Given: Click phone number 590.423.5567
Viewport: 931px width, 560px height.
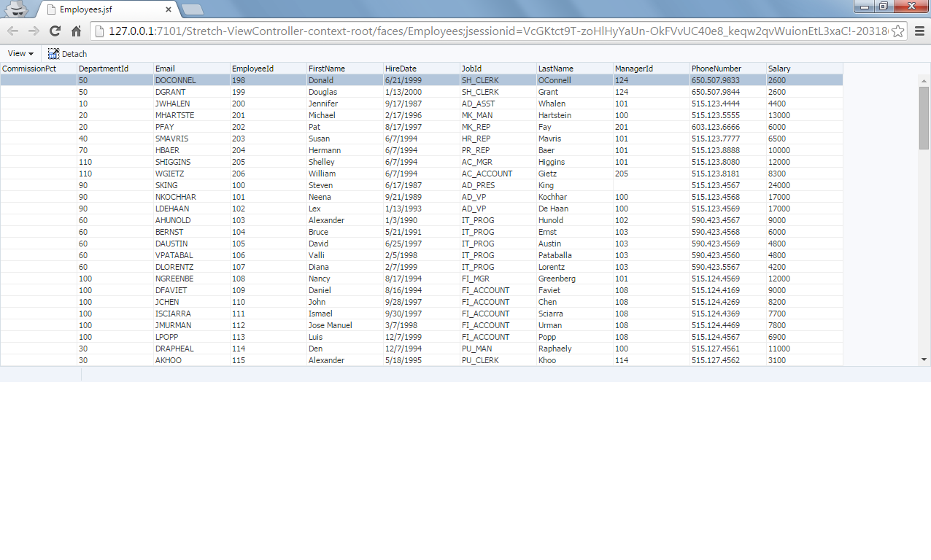Looking at the screenshot, I should click(716, 267).
